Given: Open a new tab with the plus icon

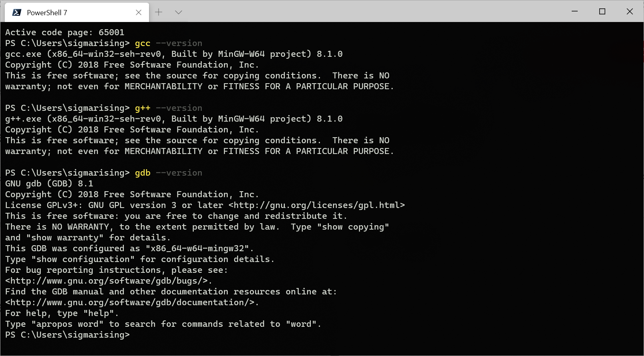Looking at the screenshot, I should (159, 12).
